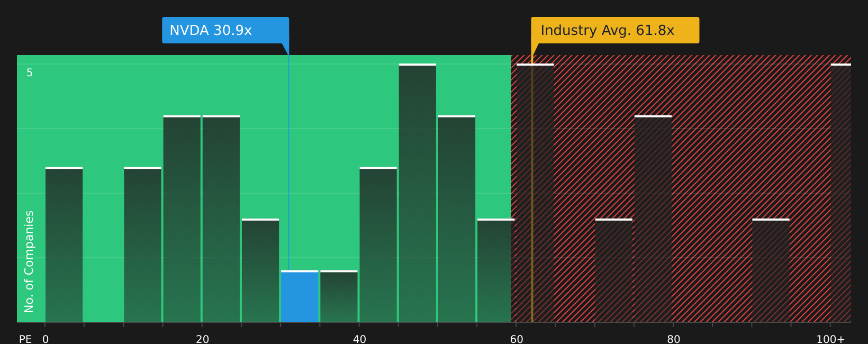
Task: Select the 100+ PE bar
Action: (841, 193)
